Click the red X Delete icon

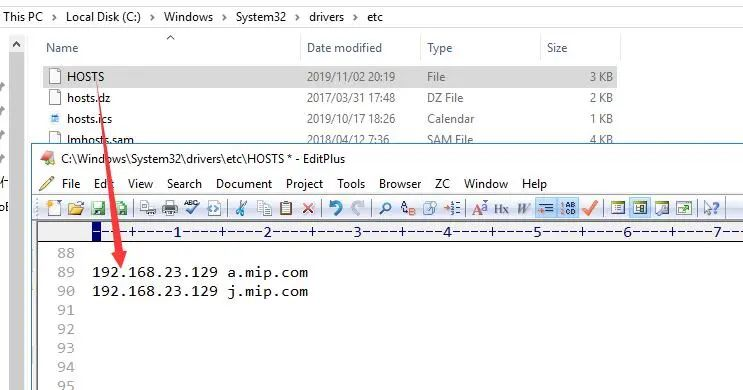point(308,208)
